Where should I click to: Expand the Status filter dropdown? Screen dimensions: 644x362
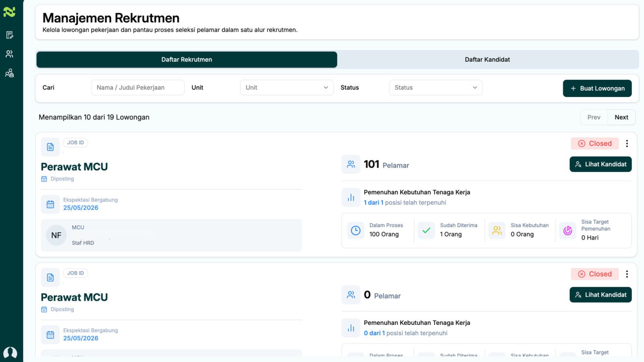coord(436,88)
